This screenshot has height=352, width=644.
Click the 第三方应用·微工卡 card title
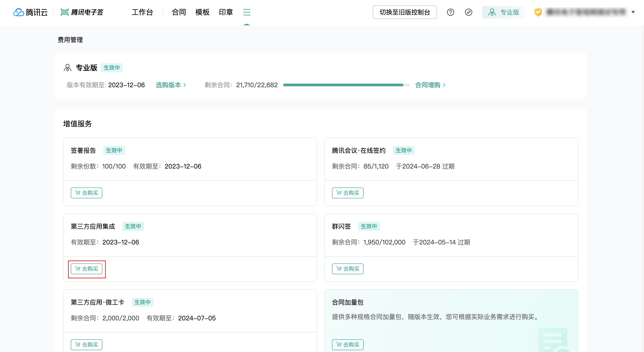[97, 303]
